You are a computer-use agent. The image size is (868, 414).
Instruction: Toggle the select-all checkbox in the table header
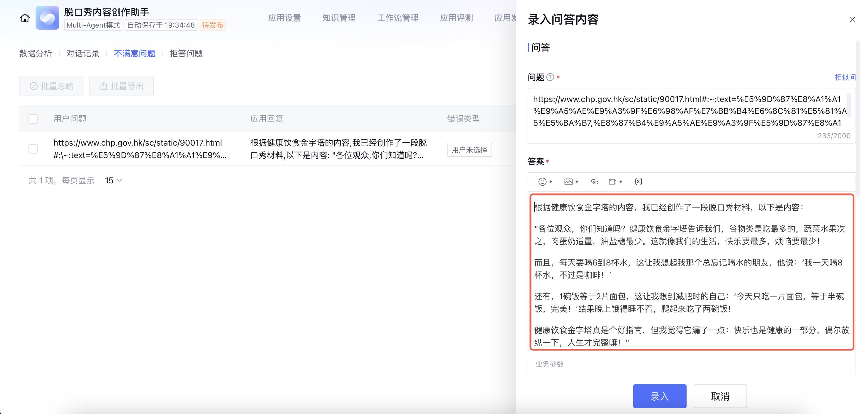(33, 119)
